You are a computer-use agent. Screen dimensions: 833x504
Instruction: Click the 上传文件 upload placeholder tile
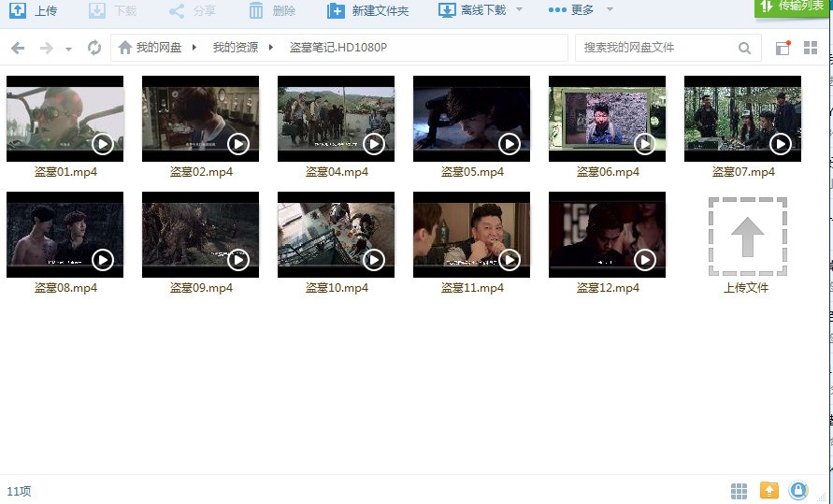(748, 237)
